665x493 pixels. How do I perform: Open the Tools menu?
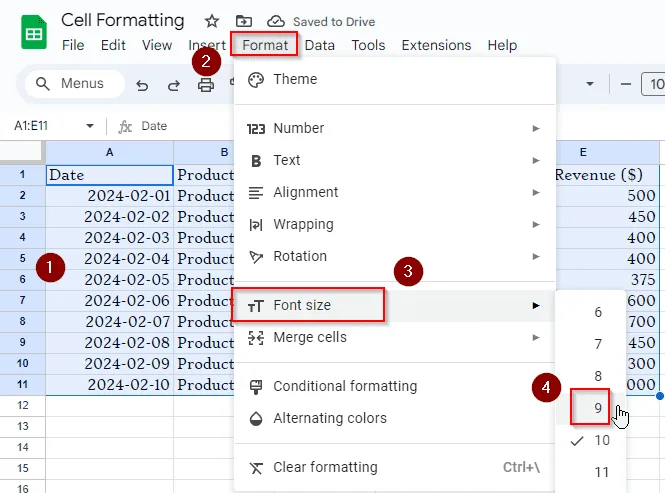point(368,45)
